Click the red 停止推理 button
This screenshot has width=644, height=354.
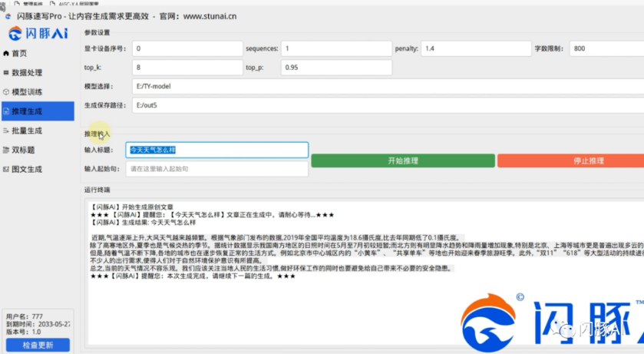[571, 160]
